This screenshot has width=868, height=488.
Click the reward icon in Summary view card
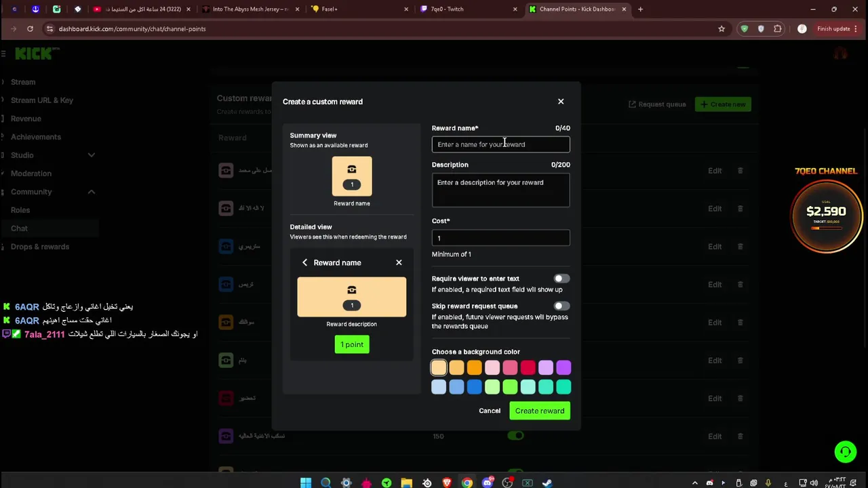[352, 169]
